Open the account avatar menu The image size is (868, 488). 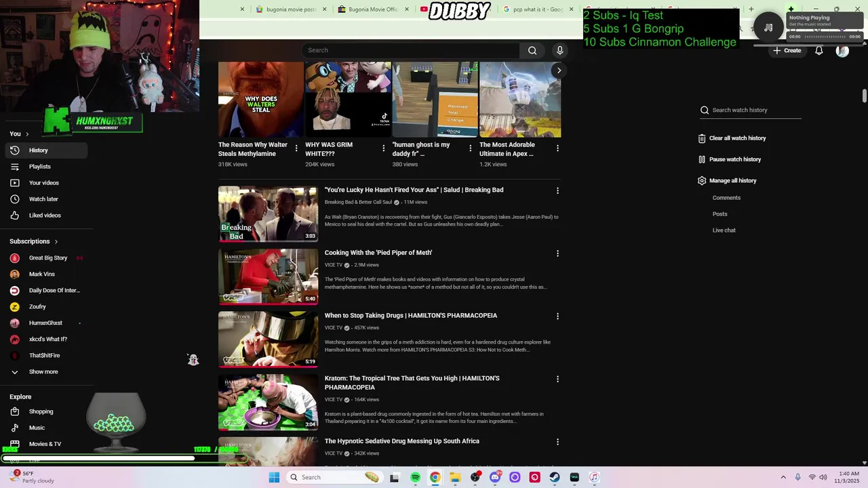(842, 51)
